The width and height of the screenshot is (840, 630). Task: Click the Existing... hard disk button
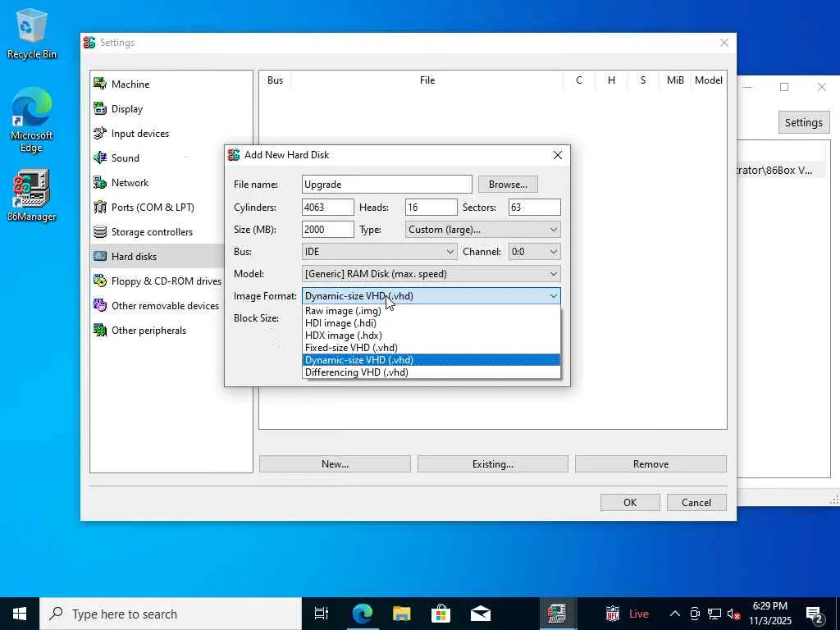493,464
